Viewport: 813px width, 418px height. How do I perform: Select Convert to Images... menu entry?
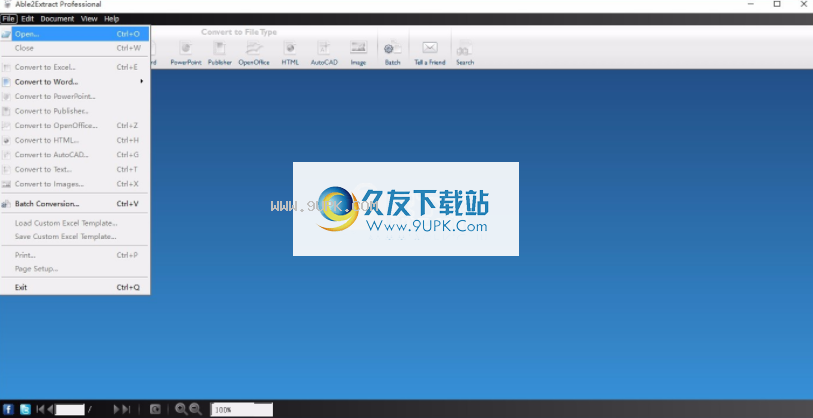tap(75, 184)
